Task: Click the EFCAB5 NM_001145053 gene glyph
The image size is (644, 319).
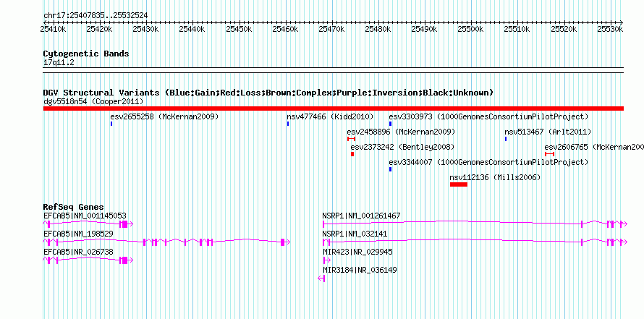Action: tap(88, 224)
